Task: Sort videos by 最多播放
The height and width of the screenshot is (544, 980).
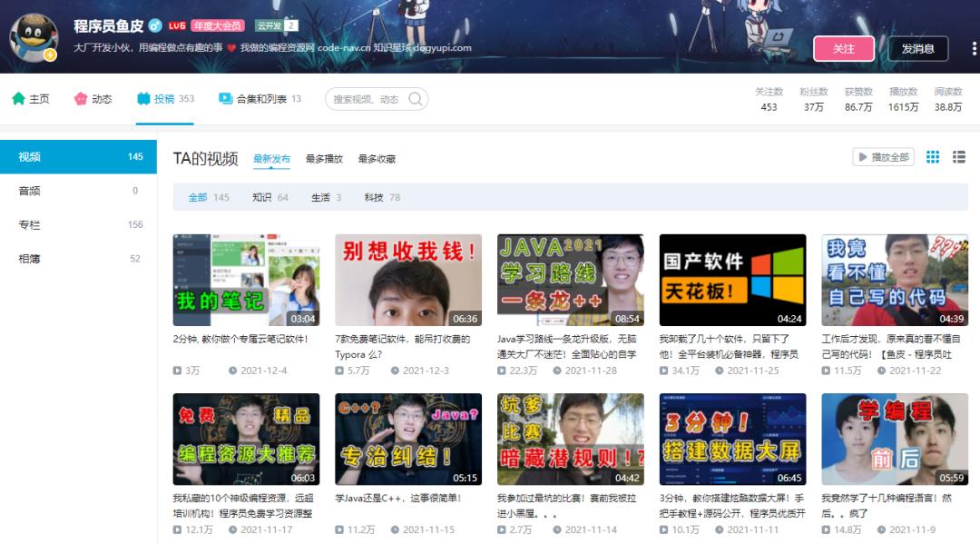Action: tap(324, 159)
